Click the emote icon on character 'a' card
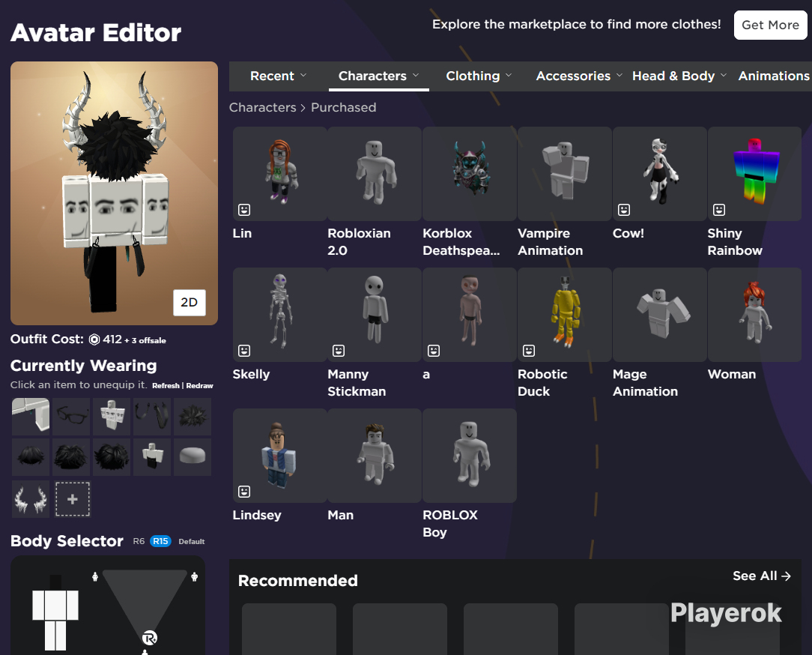 (x=434, y=351)
